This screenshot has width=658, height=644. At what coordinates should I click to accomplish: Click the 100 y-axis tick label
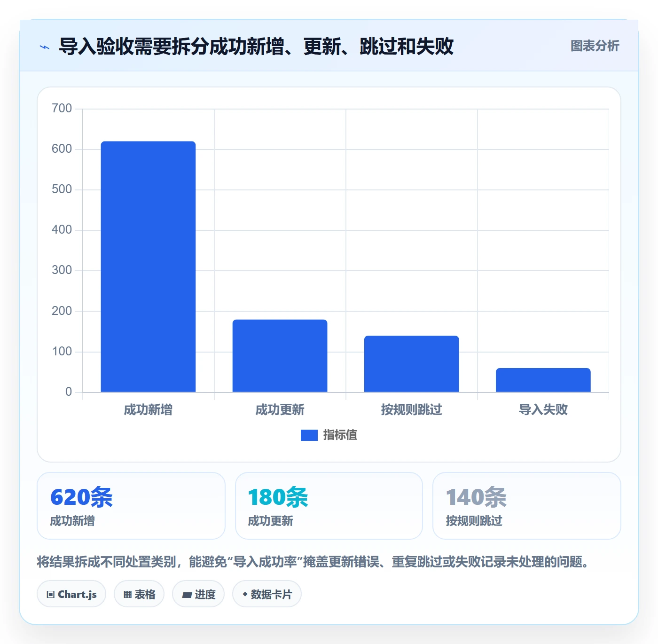pos(62,352)
